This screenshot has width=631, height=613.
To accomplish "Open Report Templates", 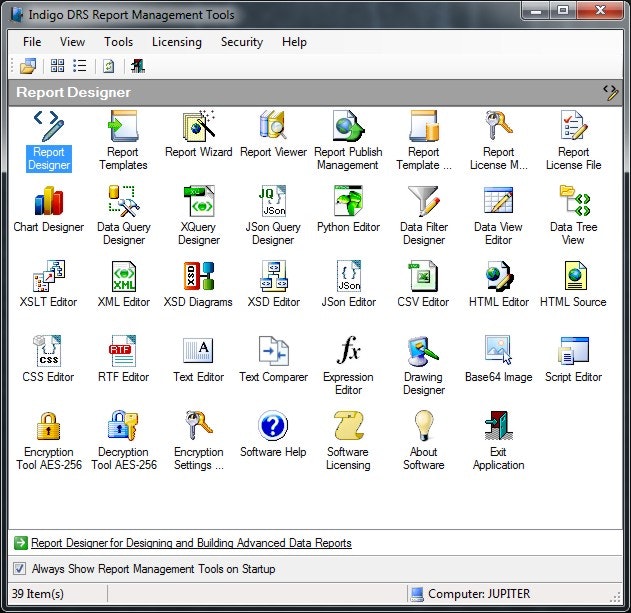I will click(123, 141).
